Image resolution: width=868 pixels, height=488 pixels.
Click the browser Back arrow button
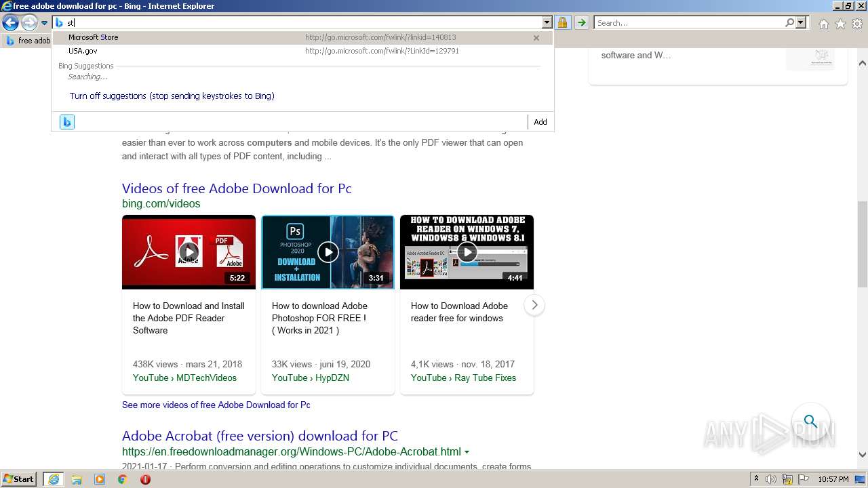click(10, 23)
